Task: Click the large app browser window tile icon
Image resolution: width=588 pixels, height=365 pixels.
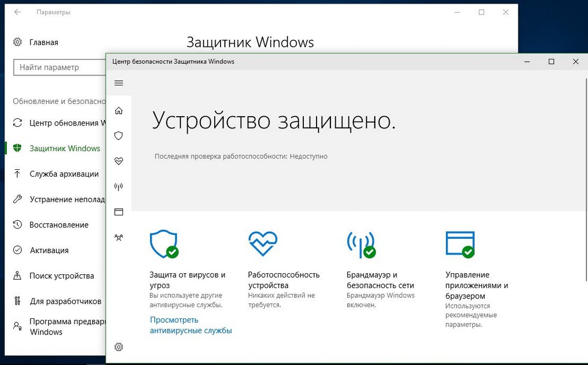Action: (460, 244)
